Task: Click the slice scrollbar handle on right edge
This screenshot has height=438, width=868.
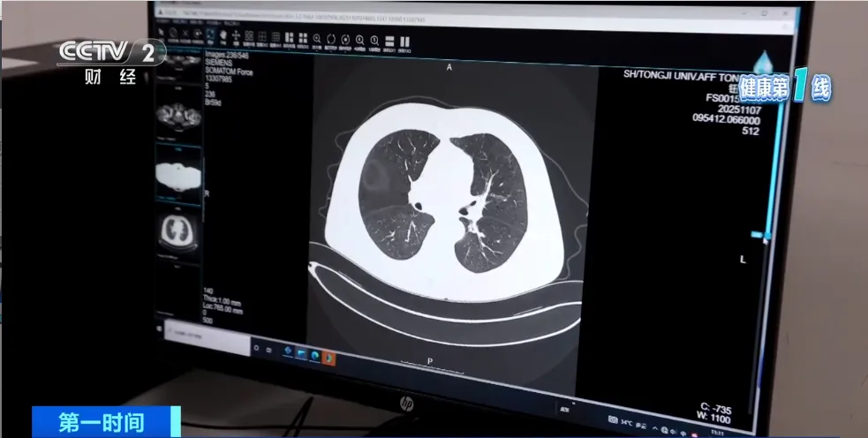Action: point(758,235)
